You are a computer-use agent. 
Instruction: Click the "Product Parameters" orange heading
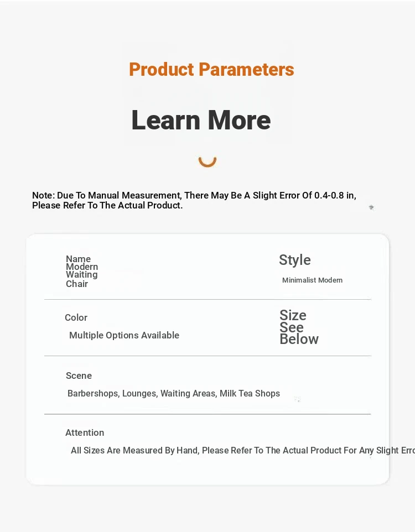pyautogui.click(x=211, y=70)
